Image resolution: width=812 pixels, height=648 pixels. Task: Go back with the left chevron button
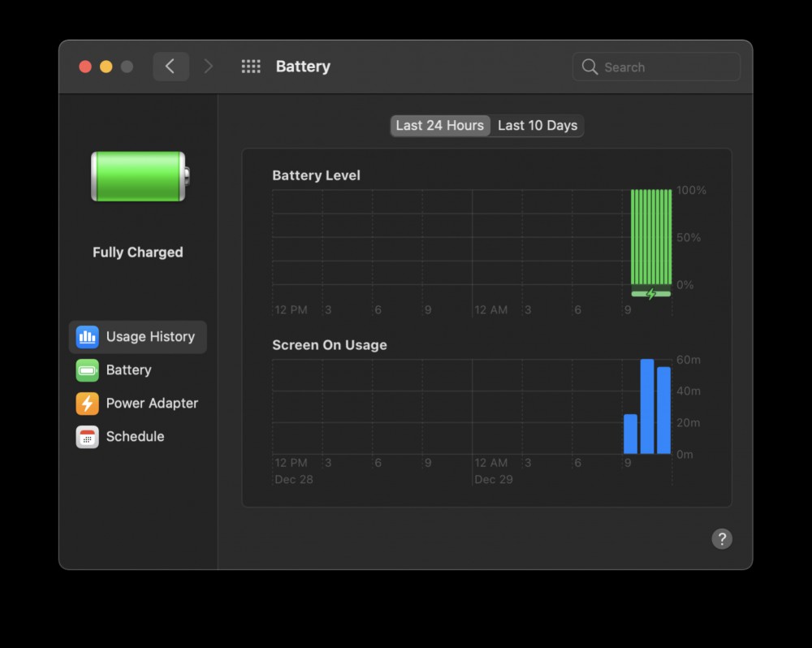pos(171,67)
